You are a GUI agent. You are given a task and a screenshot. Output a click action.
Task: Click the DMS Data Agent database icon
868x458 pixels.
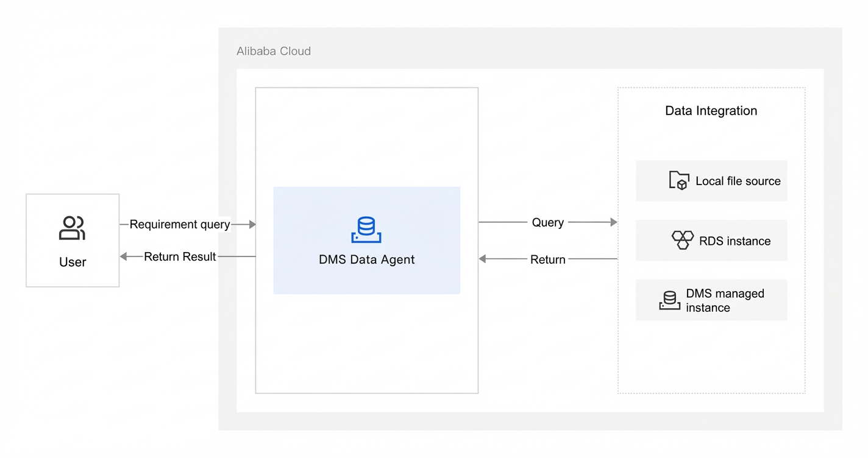(x=366, y=230)
